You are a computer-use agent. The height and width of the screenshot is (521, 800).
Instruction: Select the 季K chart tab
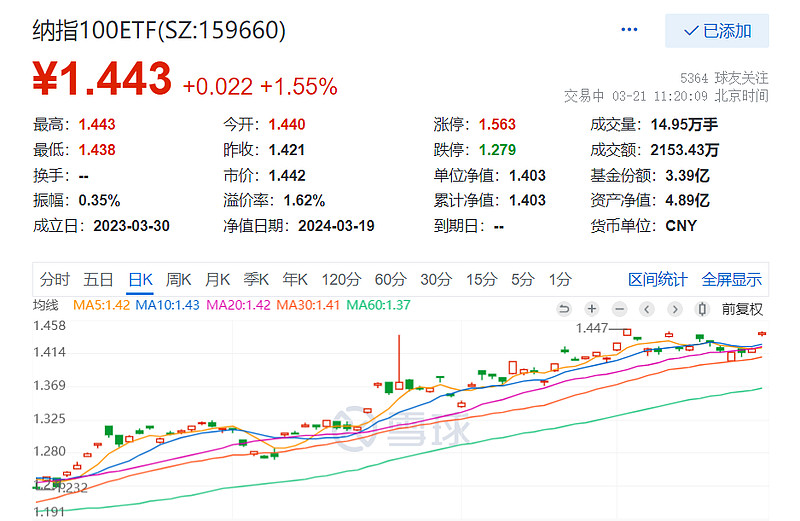[256, 280]
